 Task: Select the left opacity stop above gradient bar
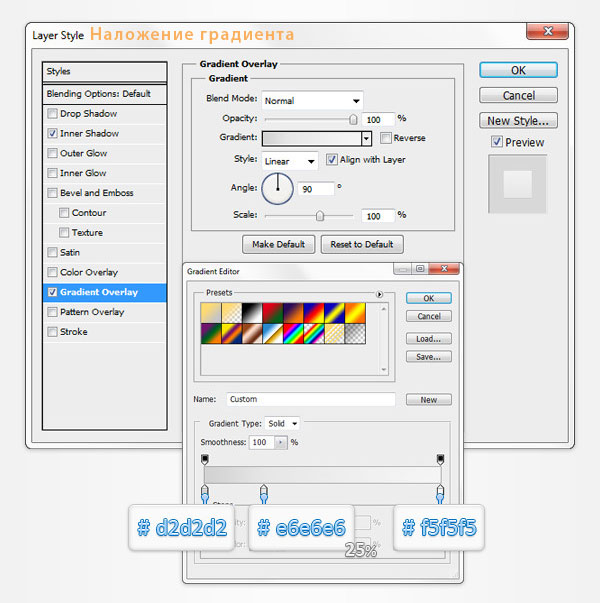pyautogui.click(x=205, y=458)
